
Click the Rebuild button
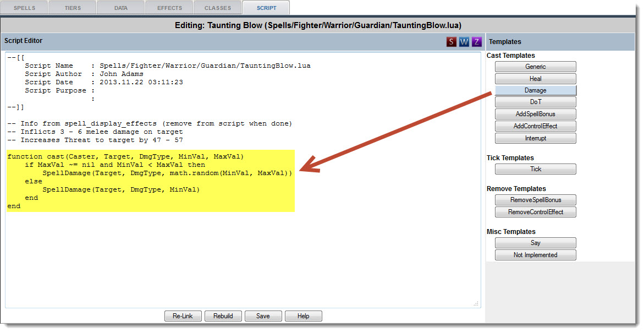point(223,316)
